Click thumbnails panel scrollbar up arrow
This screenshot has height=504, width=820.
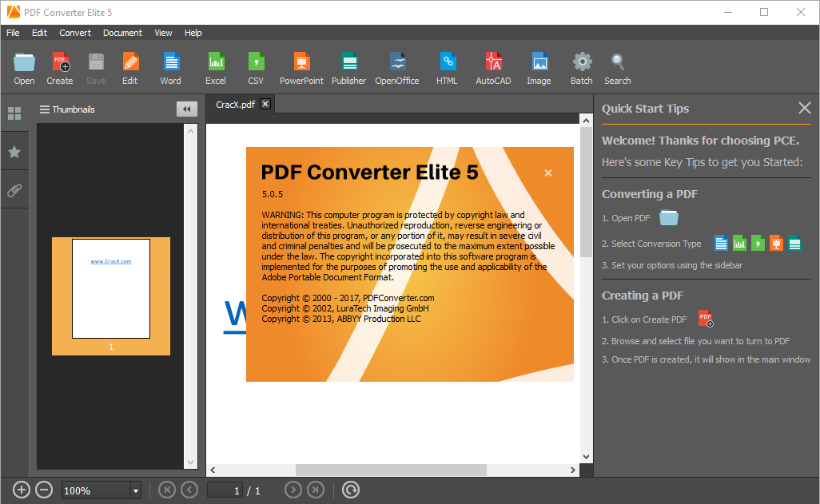click(191, 131)
